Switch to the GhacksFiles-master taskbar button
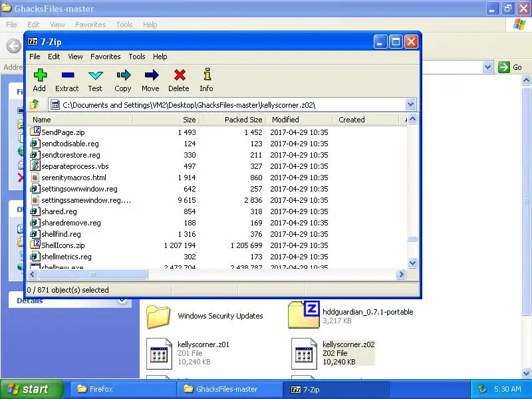Screen dimensions: 532x399 pyautogui.click(x=229, y=389)
